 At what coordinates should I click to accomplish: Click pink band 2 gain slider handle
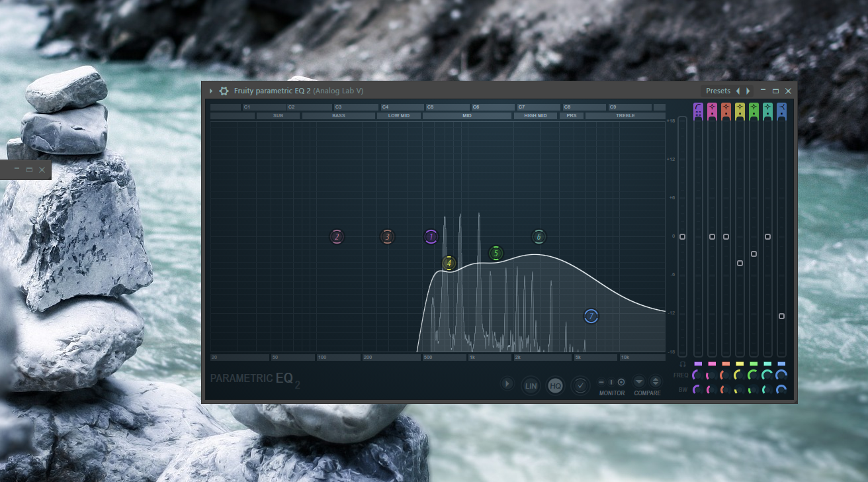[712, 236]
